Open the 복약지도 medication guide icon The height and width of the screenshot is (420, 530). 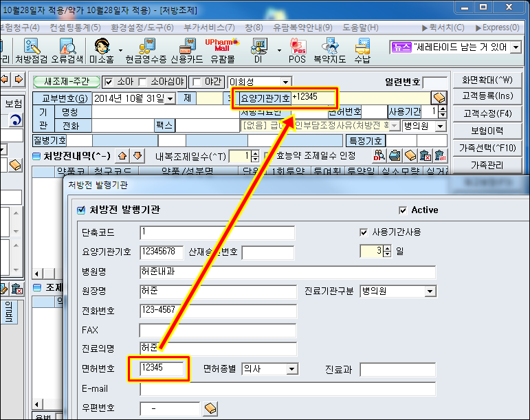coord(330,51)
